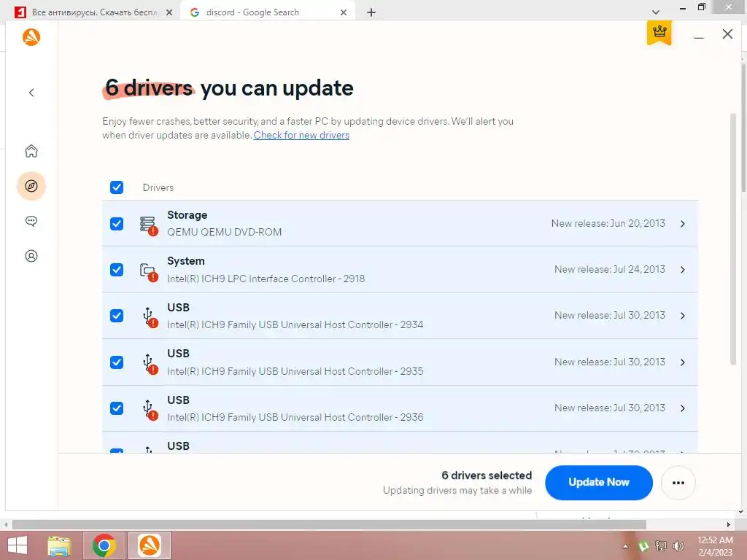Click the Avast logo in sidebar
747x560 pixels.
[x=31, y=37]
